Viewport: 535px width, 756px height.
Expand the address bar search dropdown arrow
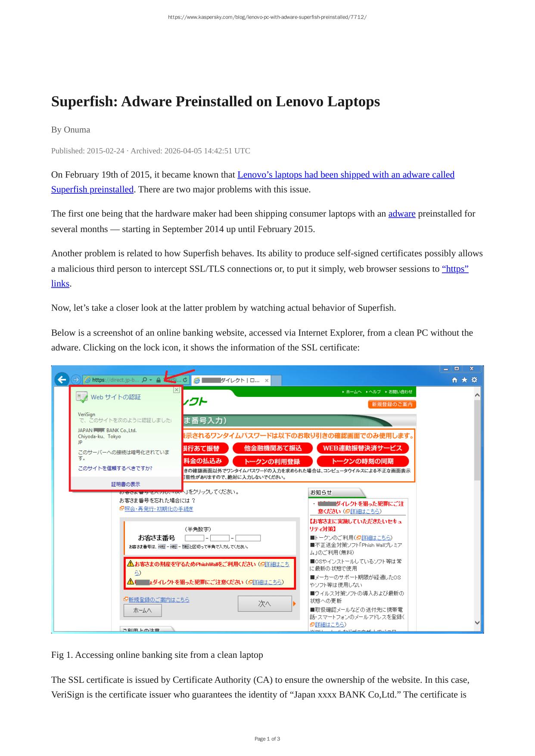coord(151,380)
